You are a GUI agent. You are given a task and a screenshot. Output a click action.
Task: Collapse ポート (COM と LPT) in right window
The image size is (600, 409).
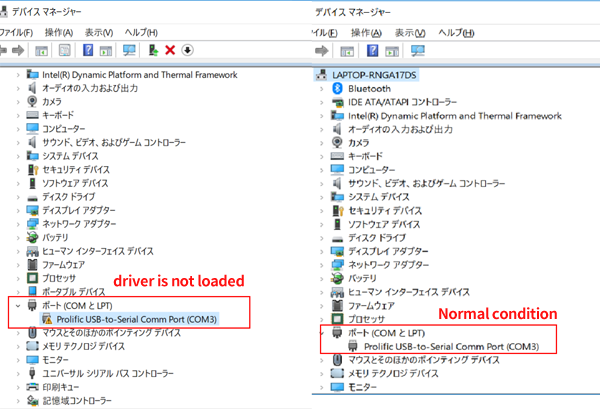coord(322,333)
